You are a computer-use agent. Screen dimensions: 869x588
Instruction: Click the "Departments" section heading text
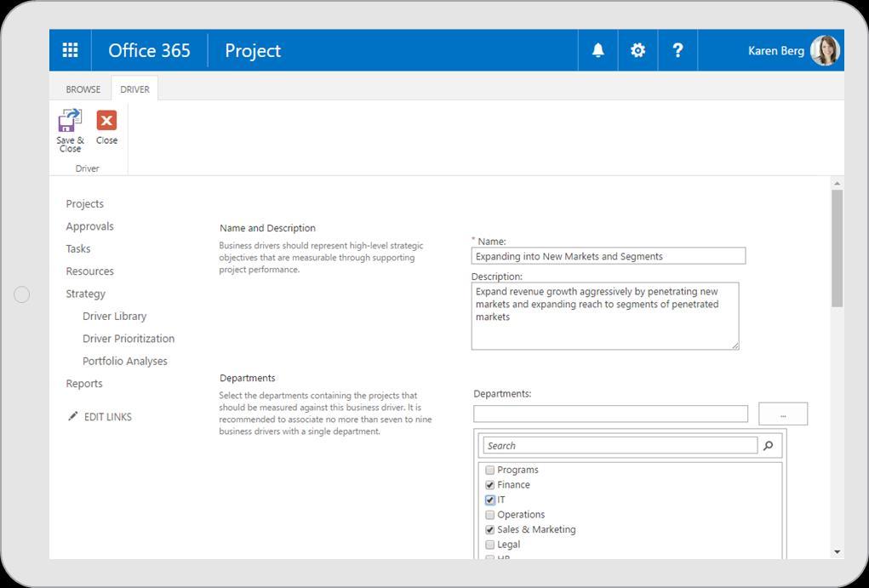click(248, 378)
